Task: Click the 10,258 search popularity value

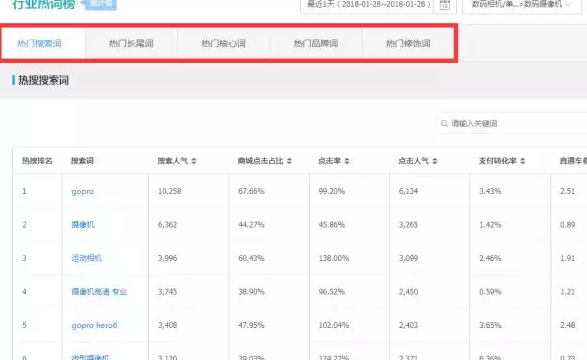Action: (x=169, y=191)
